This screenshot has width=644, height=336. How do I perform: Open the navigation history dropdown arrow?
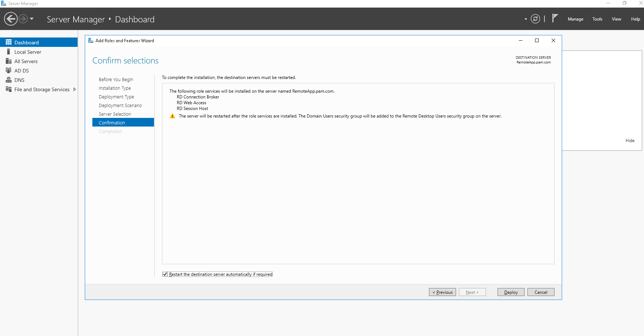pyautogui.click(x=32, y=19)
